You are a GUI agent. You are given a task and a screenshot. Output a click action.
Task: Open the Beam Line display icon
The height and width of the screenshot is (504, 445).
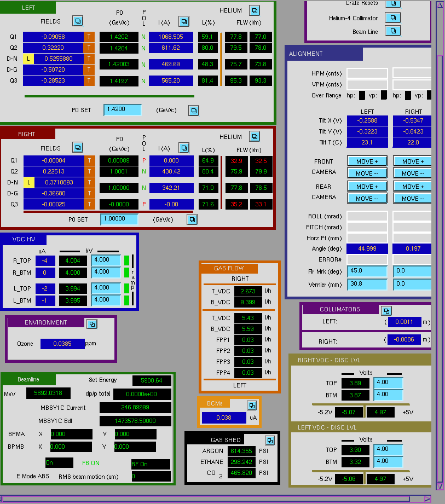pos(393,31)
